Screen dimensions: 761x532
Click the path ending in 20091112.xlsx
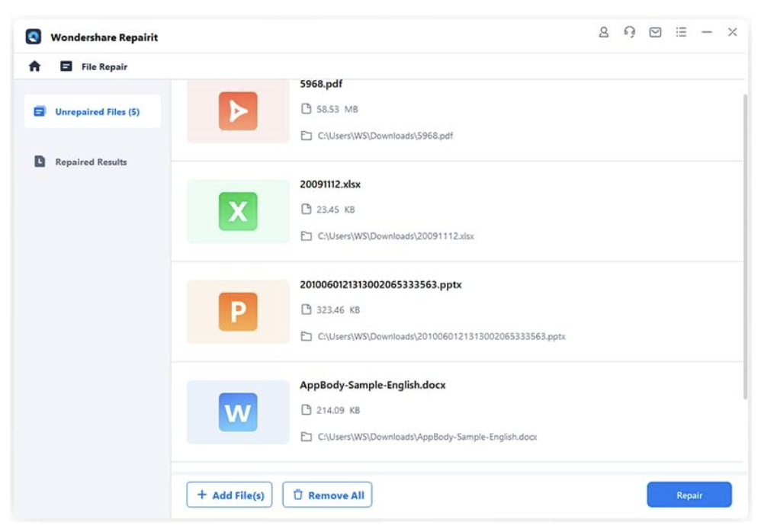pos(396,236)
